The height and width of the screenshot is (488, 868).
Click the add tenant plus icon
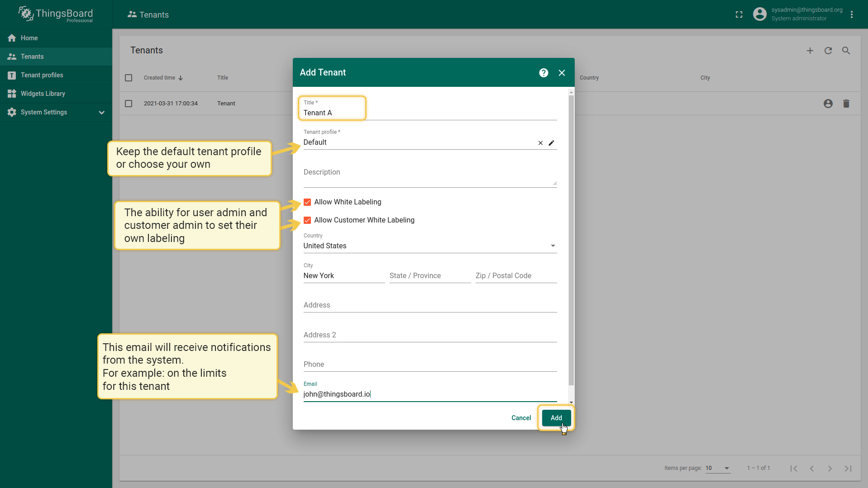tap(810, 51)
